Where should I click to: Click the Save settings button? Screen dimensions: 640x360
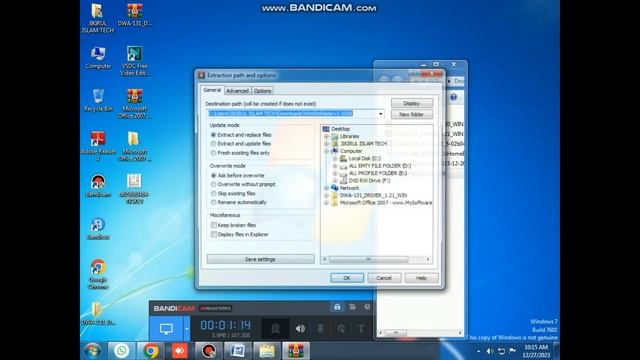point(260,259)
